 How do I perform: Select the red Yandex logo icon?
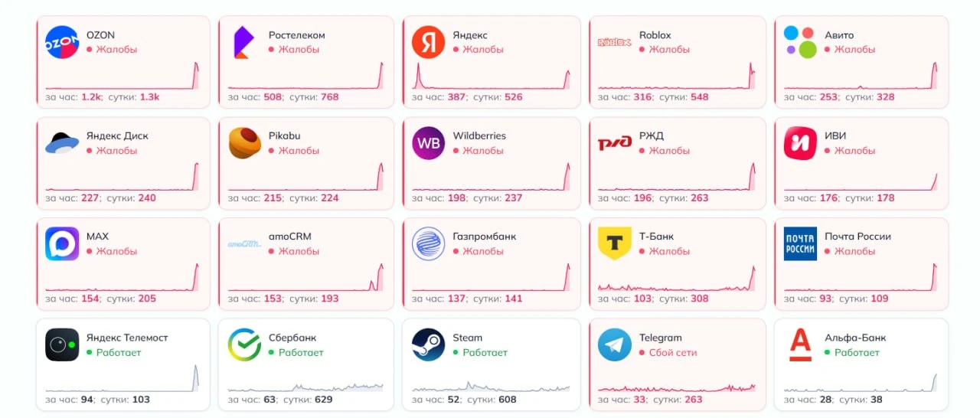click(428, 42)
